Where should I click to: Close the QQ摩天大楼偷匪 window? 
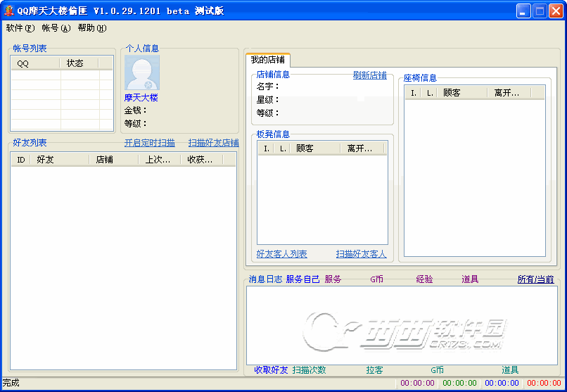(x=556, y=11)
